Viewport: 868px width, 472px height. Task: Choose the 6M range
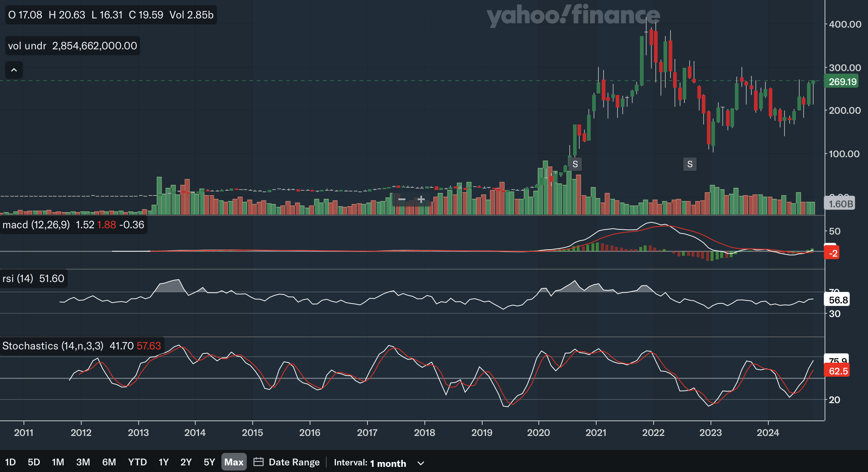click(x=109, y=462)
